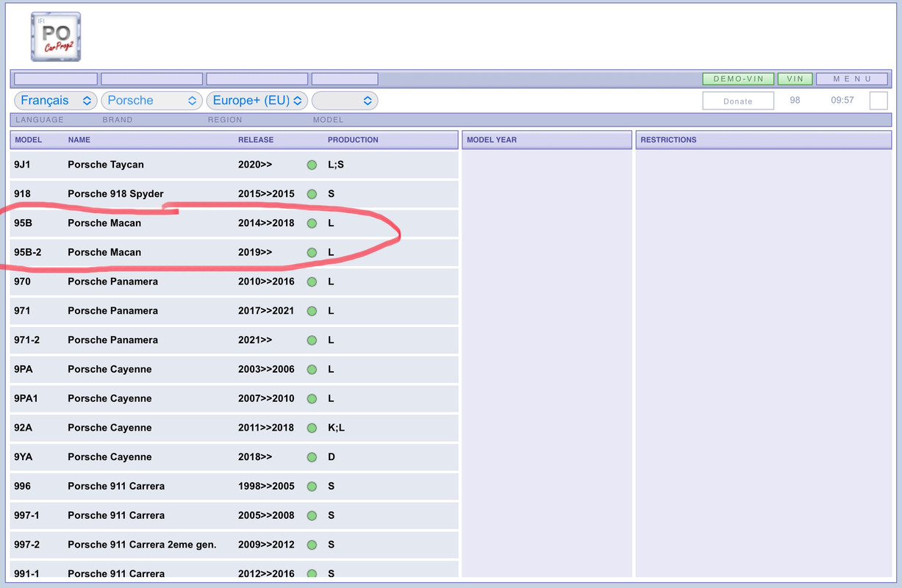Open the Porsche brand dropdown
Image resolution: width=902 pixels, height=588 pixels.
point(151,101)
